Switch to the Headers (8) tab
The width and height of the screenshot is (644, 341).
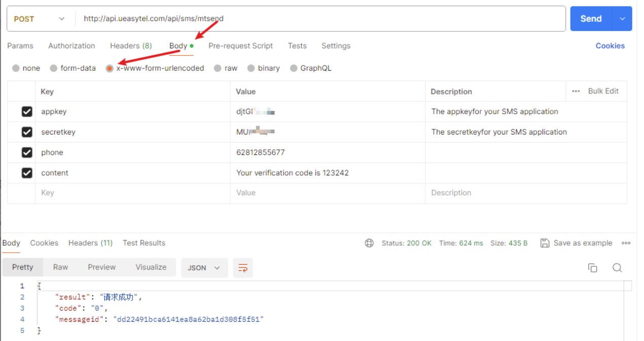pyautogui.click(x=131, y=46)
